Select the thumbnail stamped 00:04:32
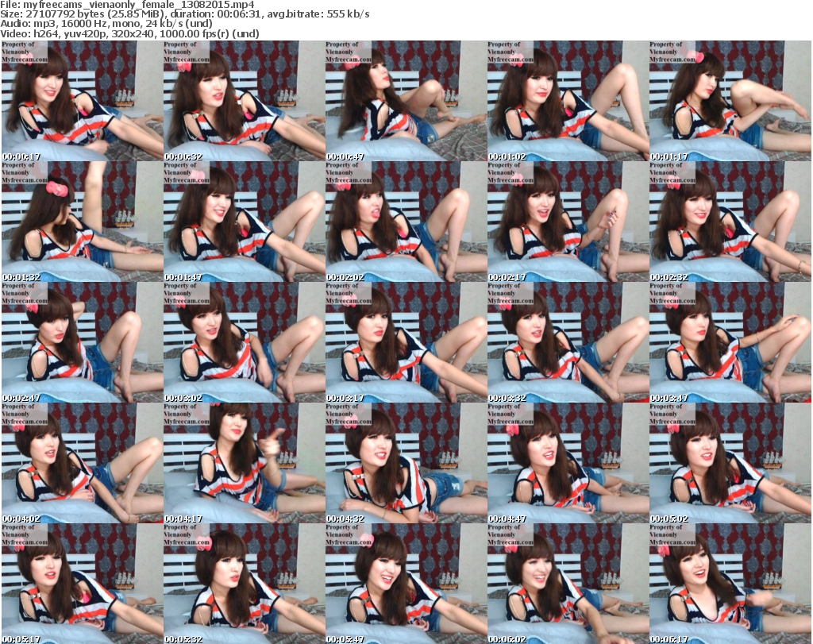Viewport: 813px width, 644px height. pos(406,463)
